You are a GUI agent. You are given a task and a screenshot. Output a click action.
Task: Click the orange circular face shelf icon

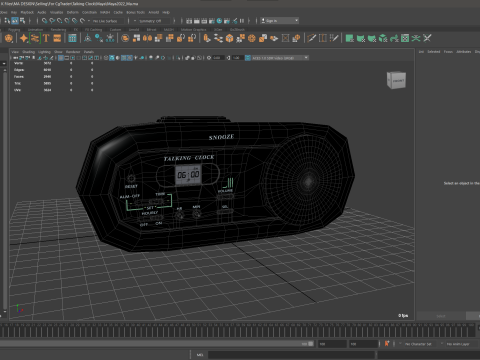125,38
